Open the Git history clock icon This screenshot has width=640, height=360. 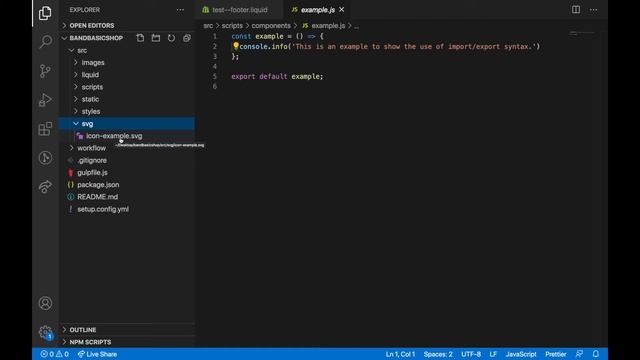pyautogui.click(x=45, y=158)
